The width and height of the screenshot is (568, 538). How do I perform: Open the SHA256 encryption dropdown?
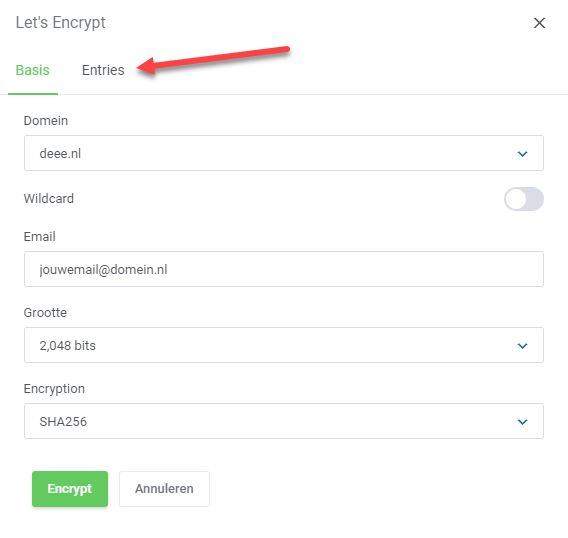(284, 421)
